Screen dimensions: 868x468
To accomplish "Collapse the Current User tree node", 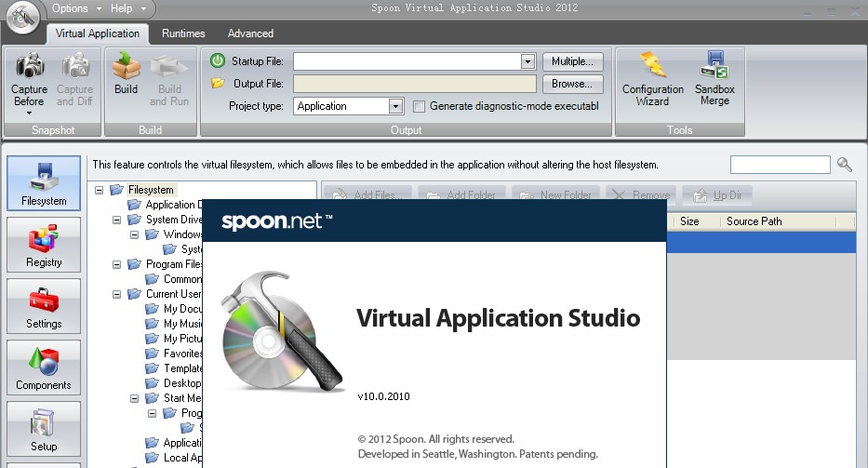I will pyautogui.click(x=117, y=294).
